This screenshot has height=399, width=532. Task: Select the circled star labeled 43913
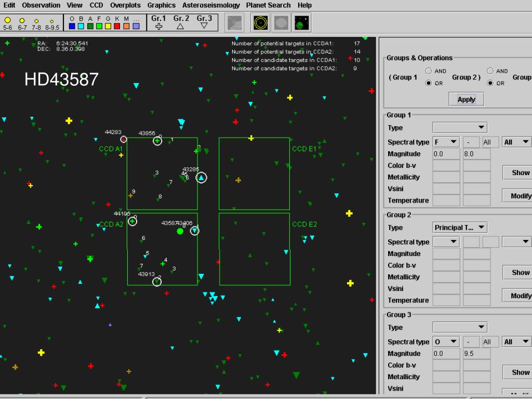point(157,282)
